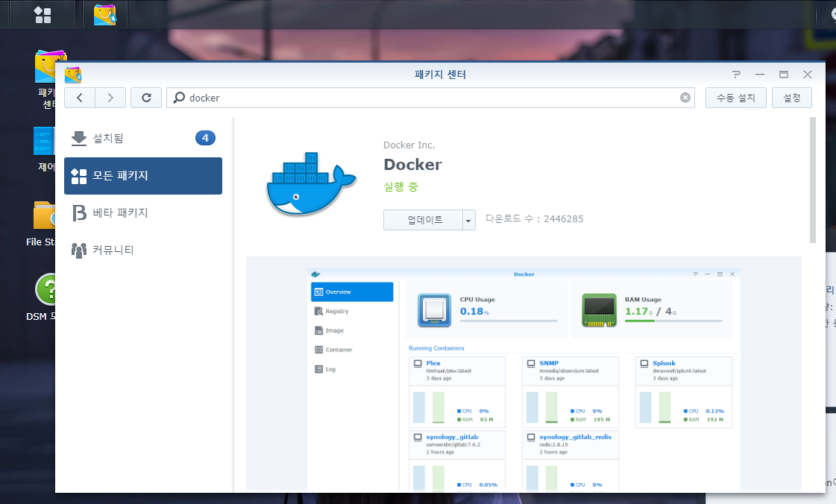The height and width of the screenshot is (504, 836).
Task: Select the 커뮤니티 community category
Action: pyautogui.click(x=143, y=250)
